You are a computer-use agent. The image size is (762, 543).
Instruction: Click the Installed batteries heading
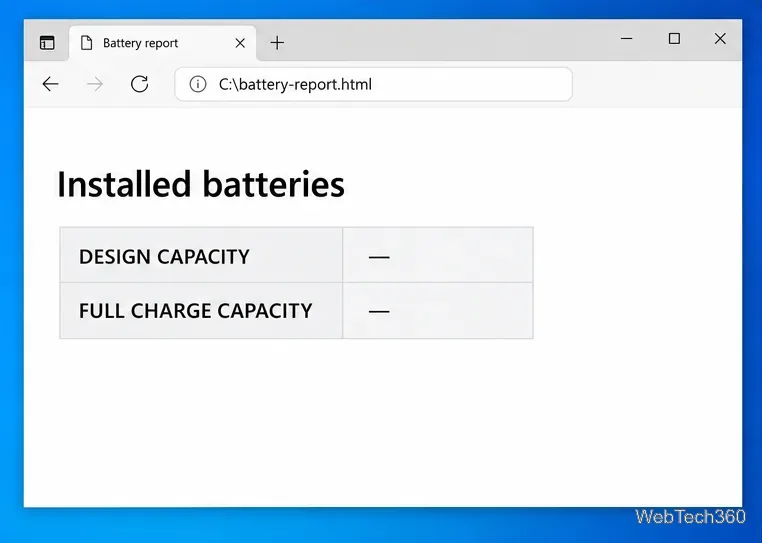(201, 184)
